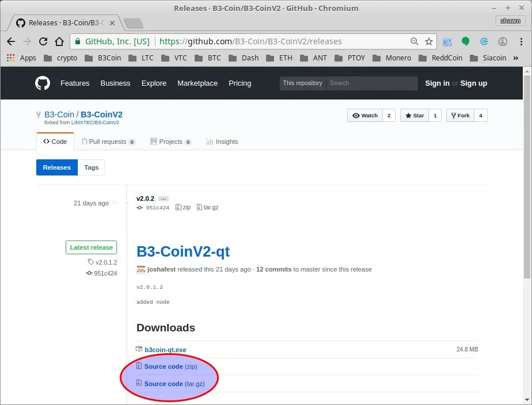Open the Business menu item
The image size is (532, 405).
click(115, 83)
